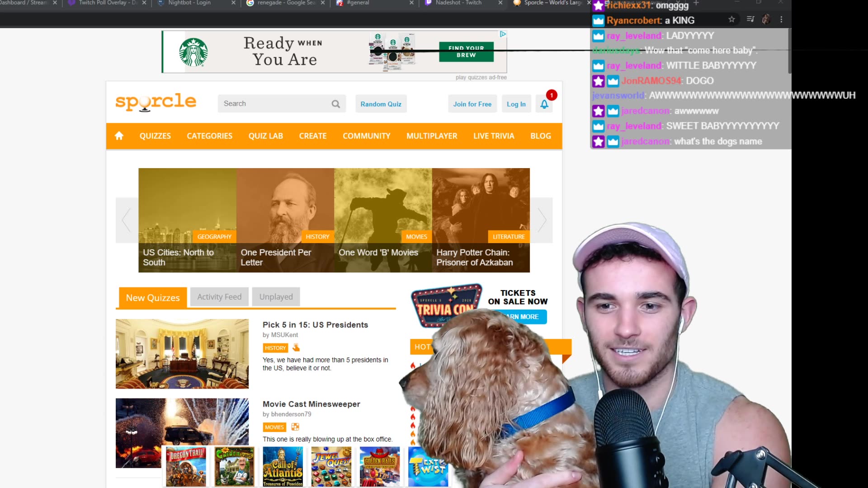
Task: Open the notifications bell icon
Action: click(544, 104)
